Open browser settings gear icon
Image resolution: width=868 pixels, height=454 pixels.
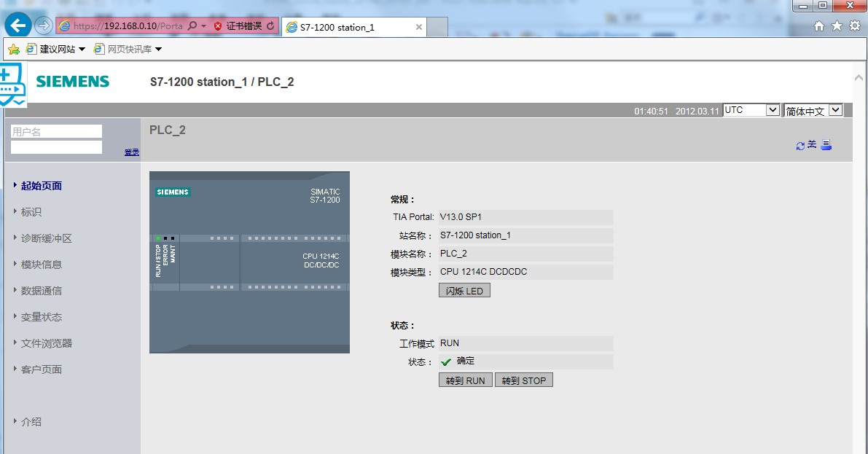tap(856, 26)
